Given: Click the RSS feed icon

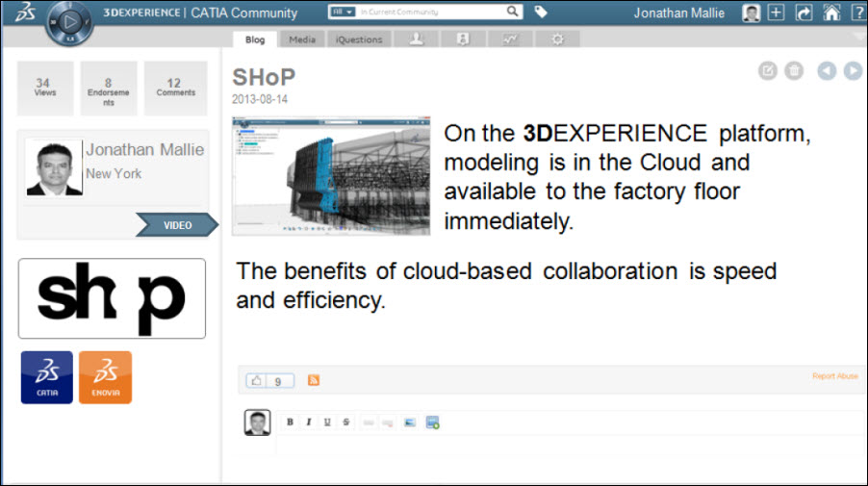Looking at the screenshot, I should (x=314, y=380).
